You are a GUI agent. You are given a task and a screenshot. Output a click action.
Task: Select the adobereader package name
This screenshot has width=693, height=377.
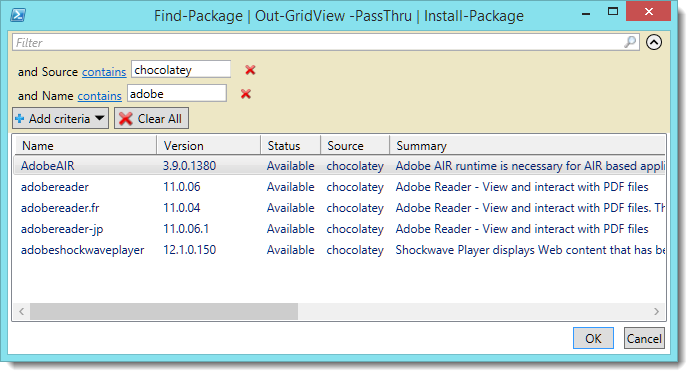click(x=55, y=187)
